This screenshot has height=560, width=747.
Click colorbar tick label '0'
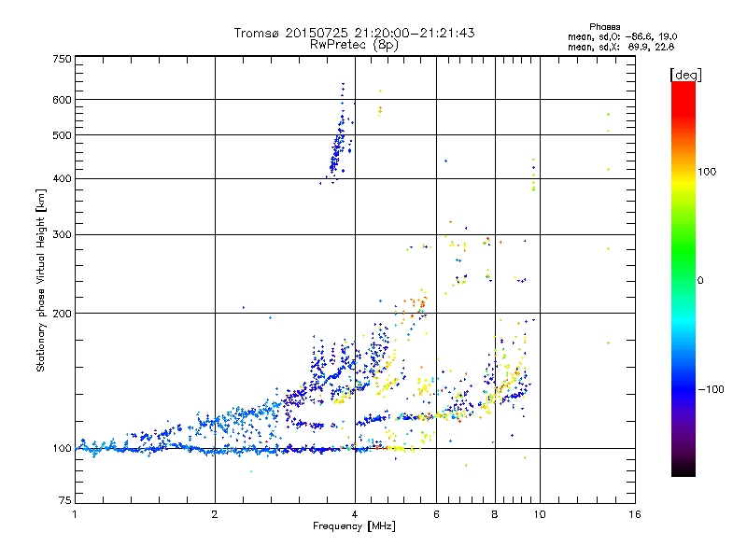[700, 280]
